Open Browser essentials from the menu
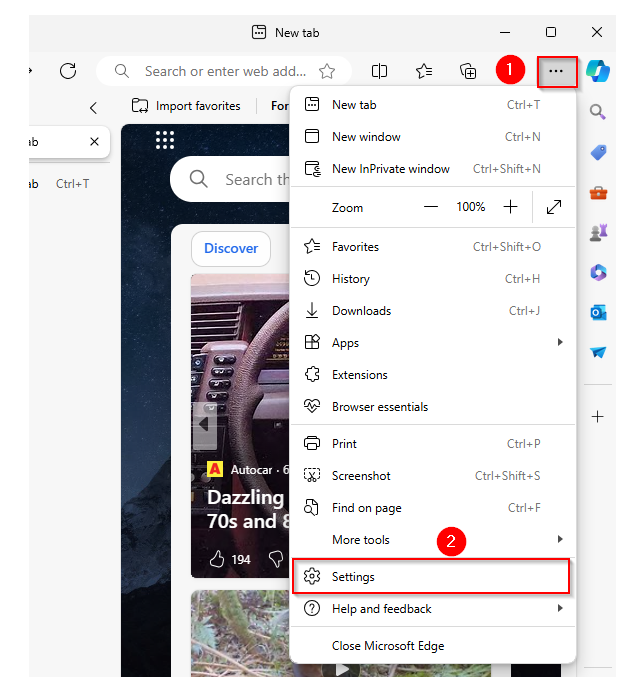The image size is (644, 692). tap(433, 406)
